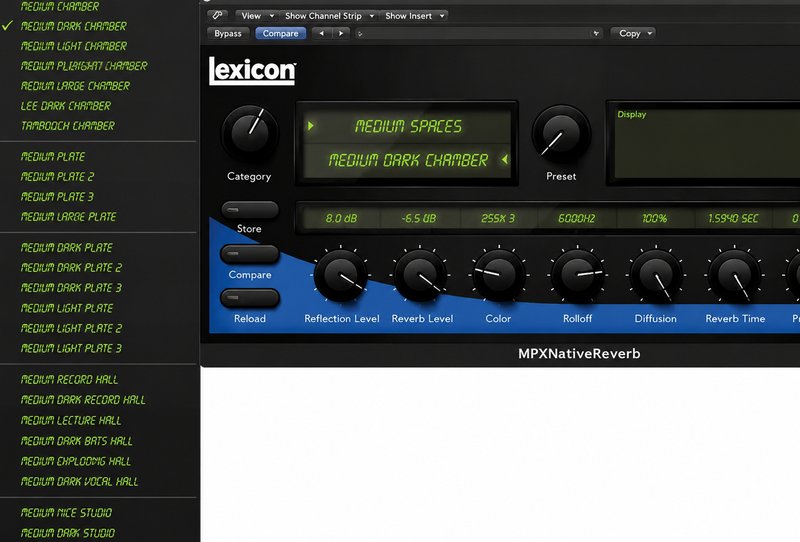Image resolution: width=800 pixels, height=542 pixels.
Task: Select Medium Light Plate 3 preset
Action: point(71,348)
